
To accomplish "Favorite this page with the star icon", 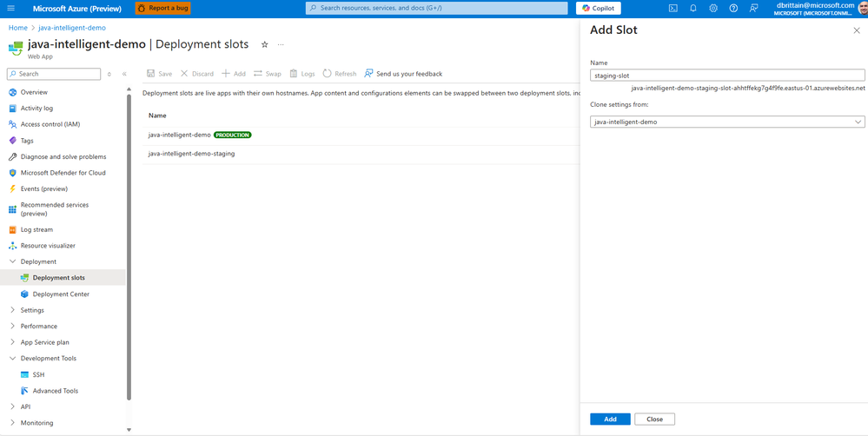I will 265,44.
